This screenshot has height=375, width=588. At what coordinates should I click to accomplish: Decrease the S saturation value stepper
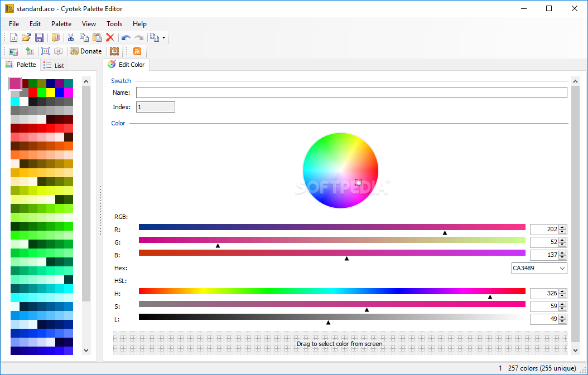coord(562,308)
